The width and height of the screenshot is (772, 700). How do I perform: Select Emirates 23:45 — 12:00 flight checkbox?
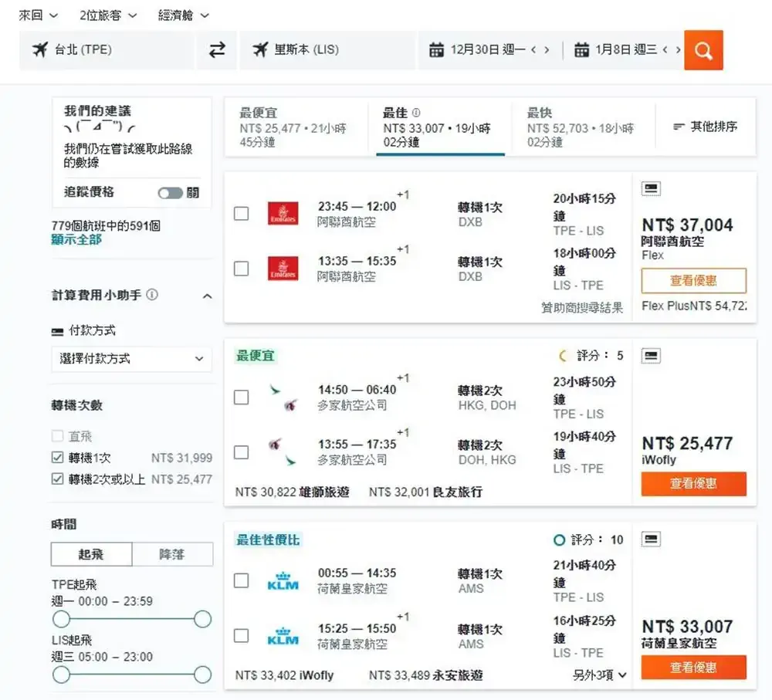tap(241, 213)
